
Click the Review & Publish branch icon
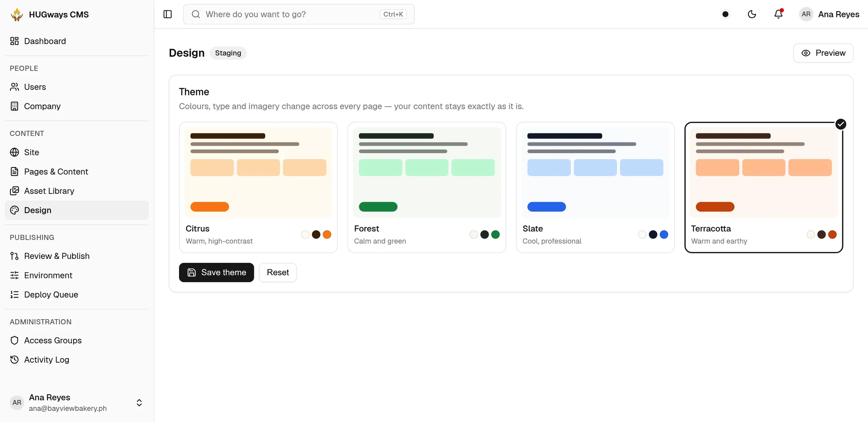click(14, 256)
